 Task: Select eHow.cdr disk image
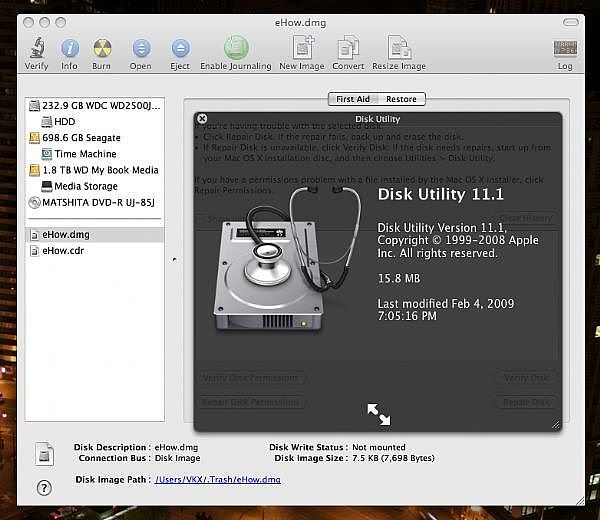[x=63, y=251]
